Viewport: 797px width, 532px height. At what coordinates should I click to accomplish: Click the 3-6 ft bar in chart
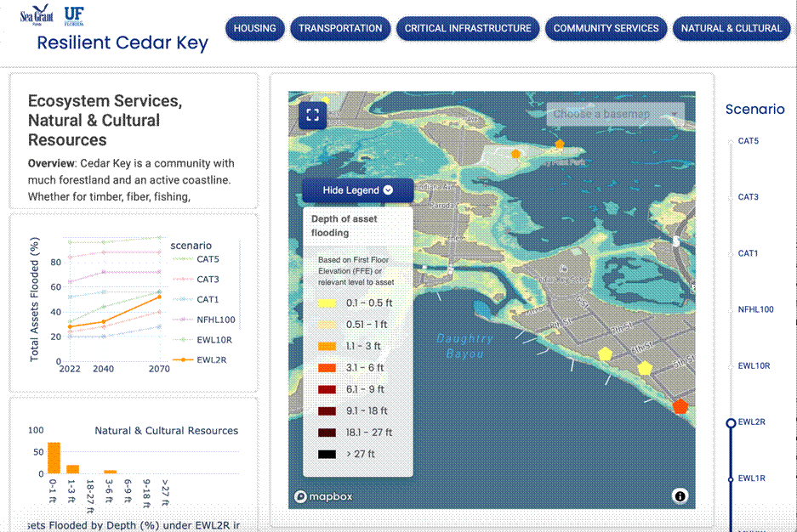(x=111, y=473)
